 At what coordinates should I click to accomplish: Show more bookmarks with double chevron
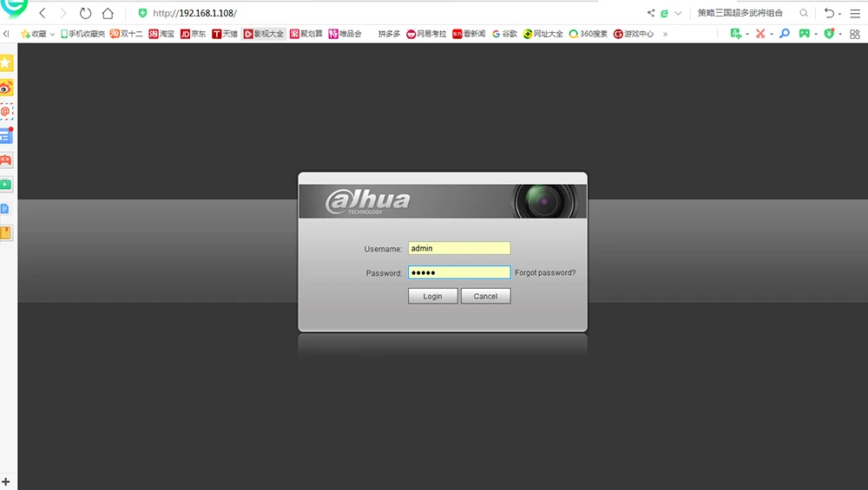[666, 35]
